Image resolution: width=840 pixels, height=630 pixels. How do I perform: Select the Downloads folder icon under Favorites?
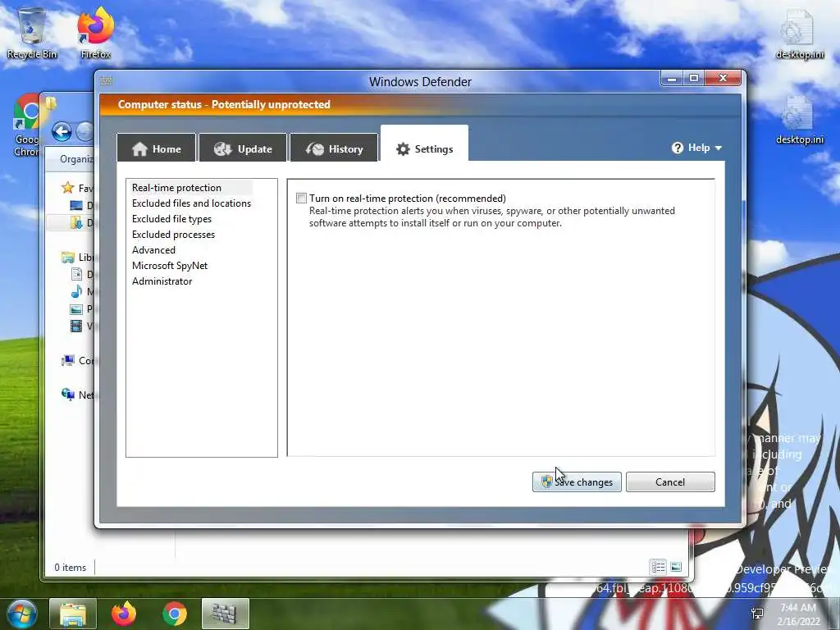(76, 222)
